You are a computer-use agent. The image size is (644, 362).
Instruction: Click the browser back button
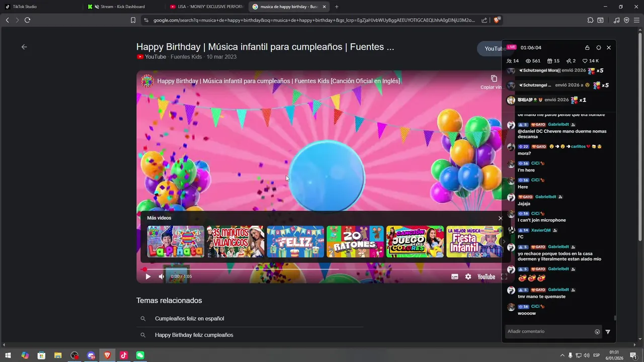pos(7,20)
